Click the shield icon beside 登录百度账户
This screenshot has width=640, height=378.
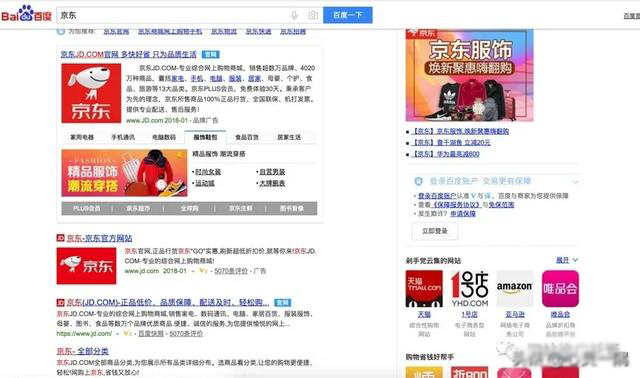pyautogui.click(x=418, y=181)
